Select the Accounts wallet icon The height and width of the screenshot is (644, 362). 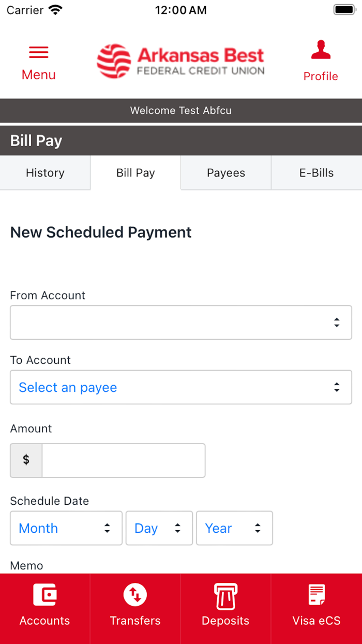tap(45, 595)
